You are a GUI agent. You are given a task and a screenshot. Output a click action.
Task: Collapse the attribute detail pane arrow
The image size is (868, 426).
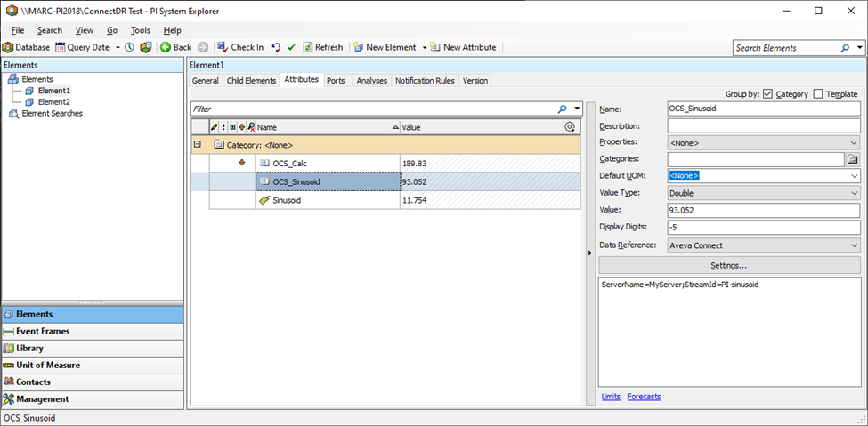pos(589,253)
